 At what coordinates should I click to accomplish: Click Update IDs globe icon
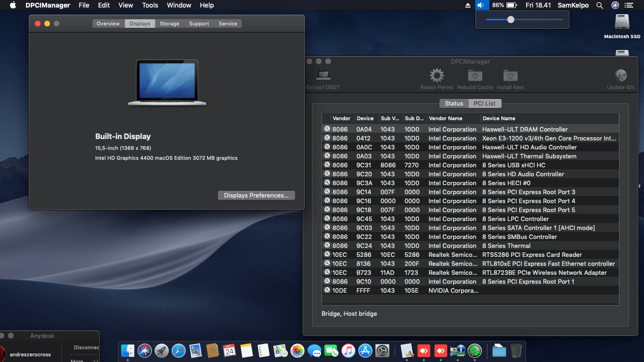pyautogui.click(x=620, y=75)
